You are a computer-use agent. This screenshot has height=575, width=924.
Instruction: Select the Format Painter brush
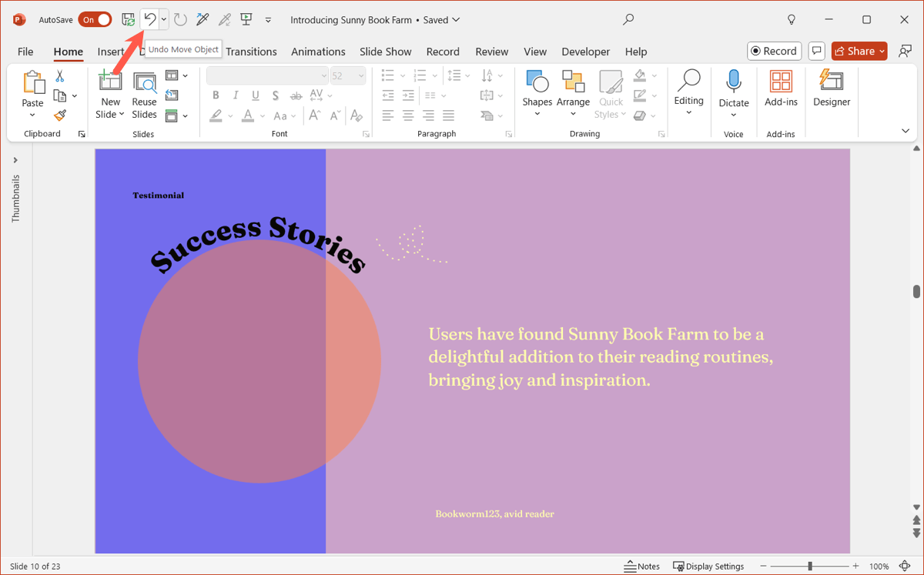pyautogui.click(x=60, y=115)
